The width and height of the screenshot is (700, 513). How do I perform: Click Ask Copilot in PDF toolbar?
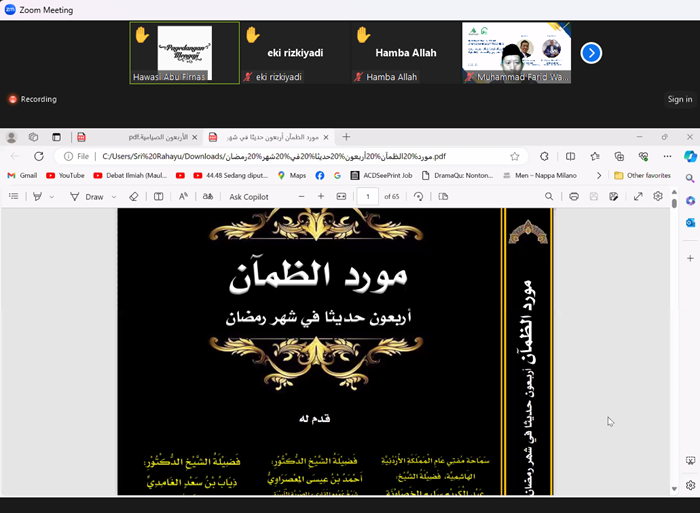(x=249, y=197)
